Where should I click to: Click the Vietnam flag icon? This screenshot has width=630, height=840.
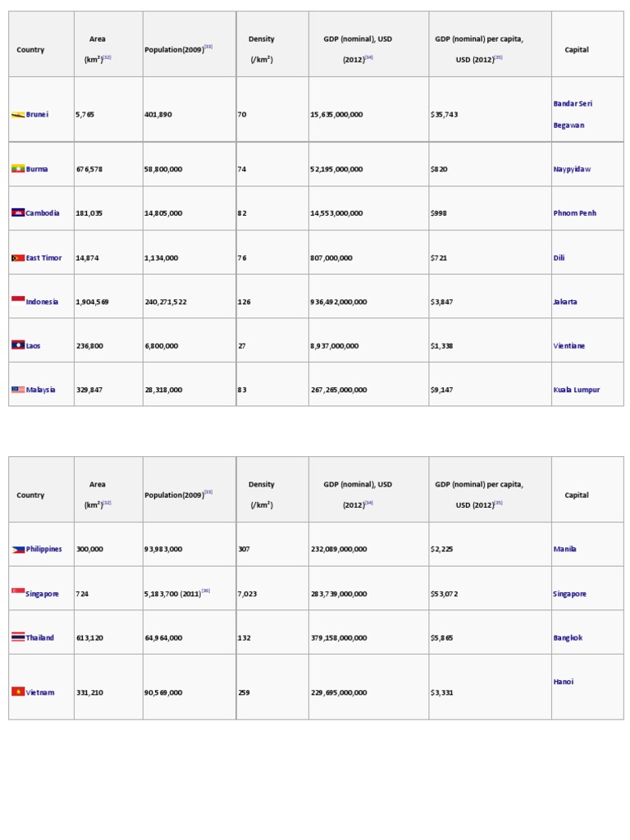point(18,692)
